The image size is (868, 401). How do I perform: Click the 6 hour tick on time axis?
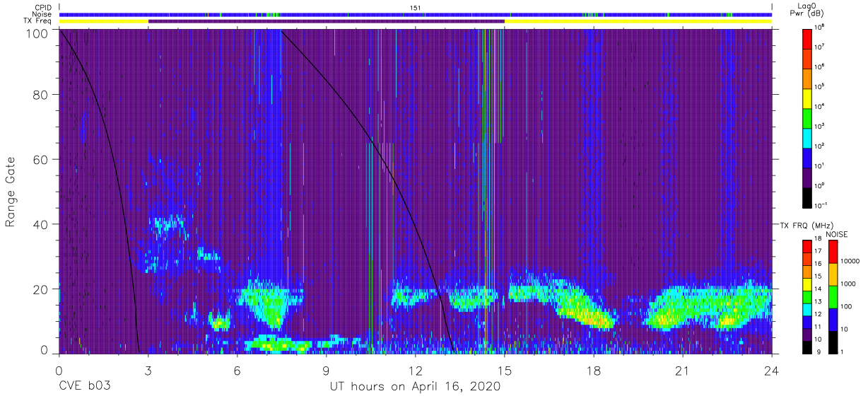(237, 371)
